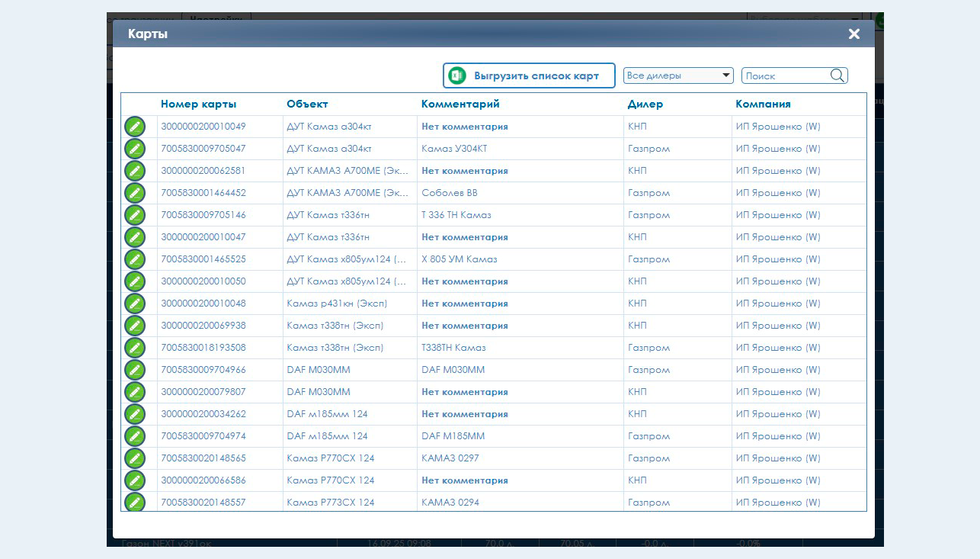Select the object Камаз Р773СХ 124
The height and width of the screenshot is (559, 980).
(x=331, y=503)
